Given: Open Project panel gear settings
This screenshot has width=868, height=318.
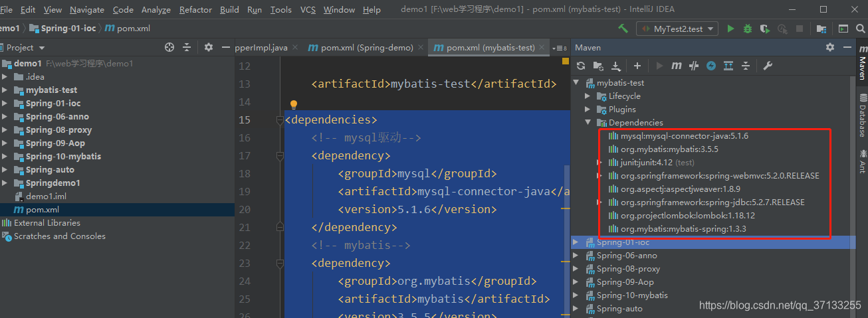Looking at the screenshot, I should [x=208, y=47].
